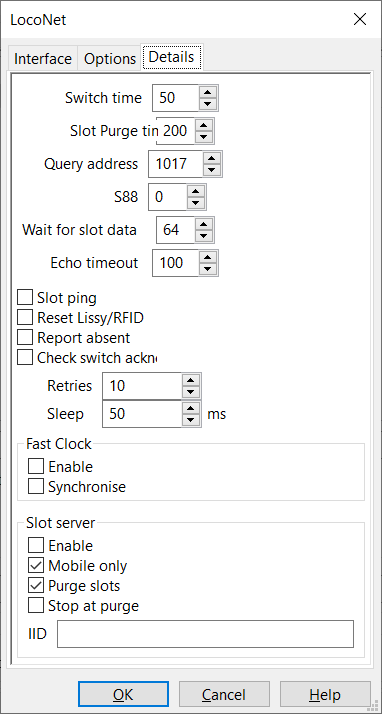
Task: Confirm settings with OK button
Action: click(x=123, y=694)
